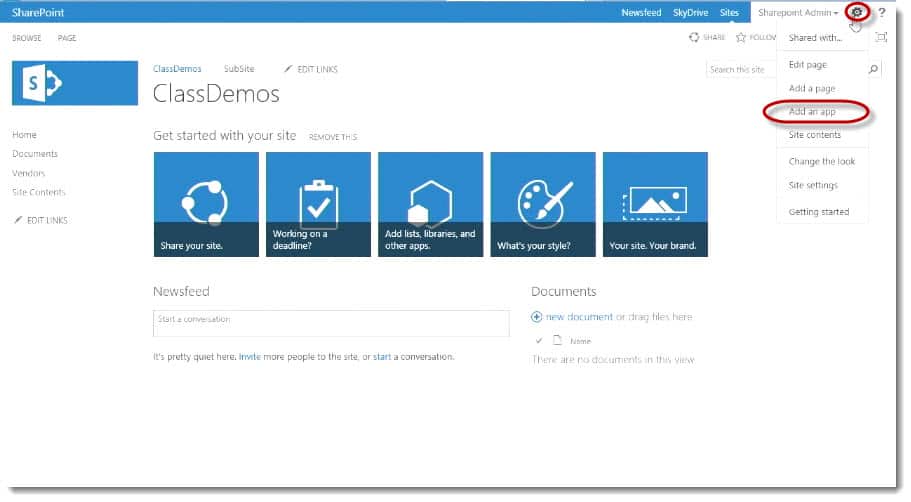
Task: Click the help question mark icon
Action: click(x=882, y=12)
